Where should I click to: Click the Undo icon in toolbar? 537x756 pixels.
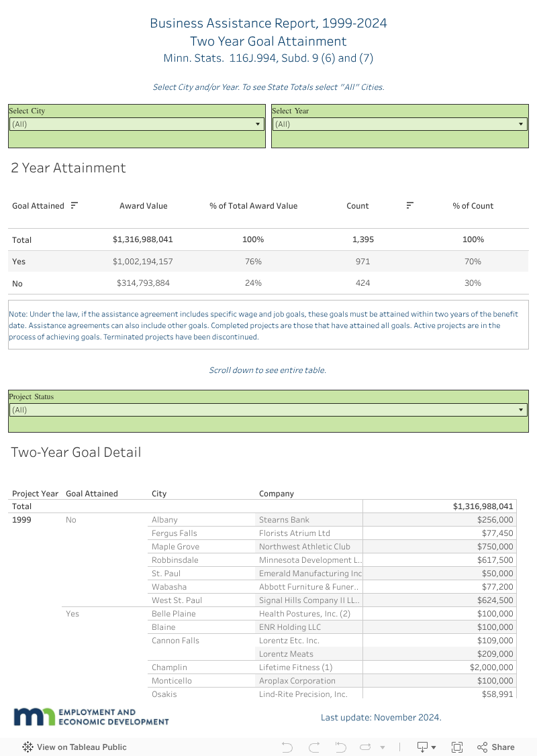click(x=287, y=747)
